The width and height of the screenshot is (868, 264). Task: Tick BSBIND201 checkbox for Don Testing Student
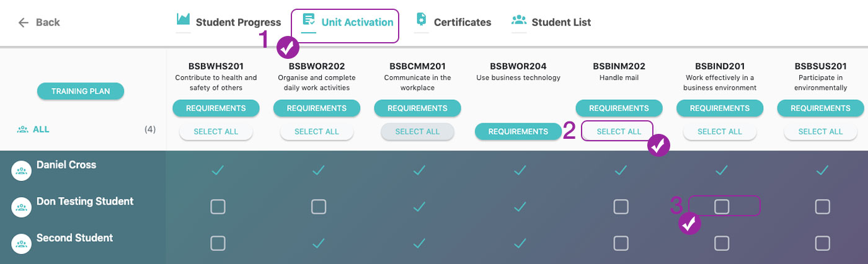722,207
